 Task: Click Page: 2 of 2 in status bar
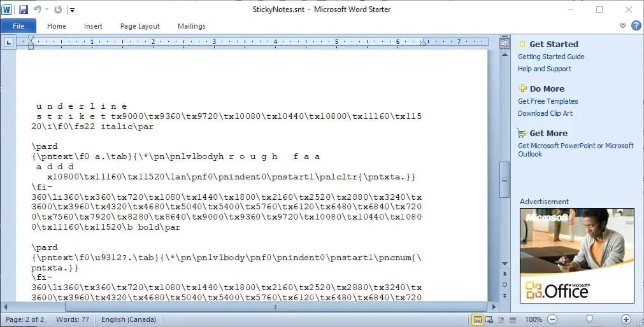pos(24,319)
